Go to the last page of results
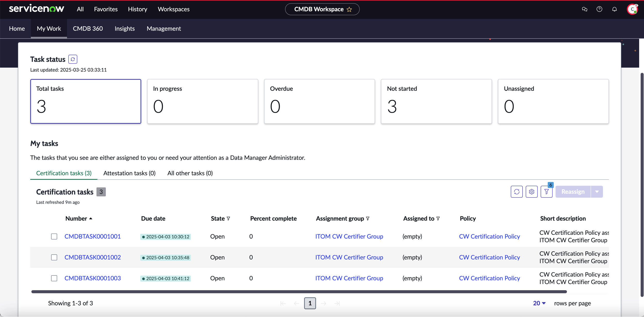This screenshot has height=317, width=644. coord(337,303)
